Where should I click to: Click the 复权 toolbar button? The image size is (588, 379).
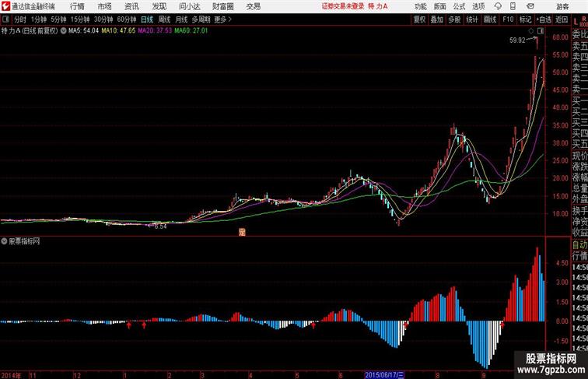click(420, 19)
